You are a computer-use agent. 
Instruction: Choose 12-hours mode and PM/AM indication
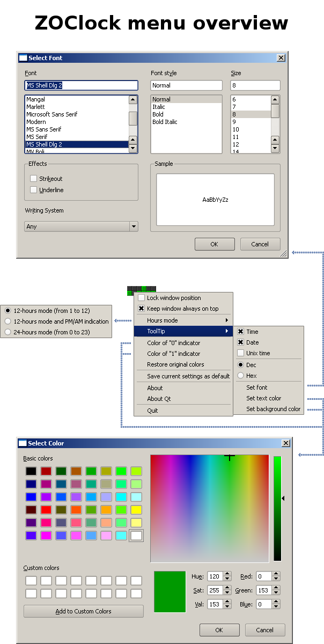[x=8, y=321]
